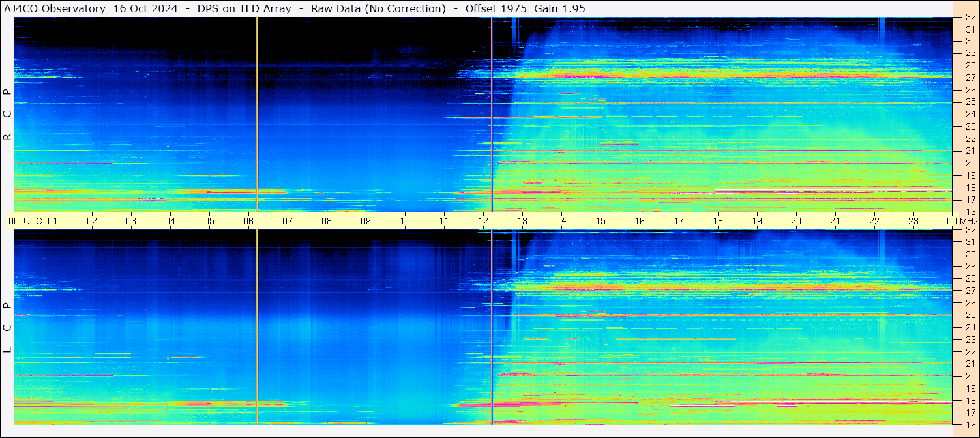
Task: Click the AJ4CO Observatory title text
Action: tap(55, 8)
